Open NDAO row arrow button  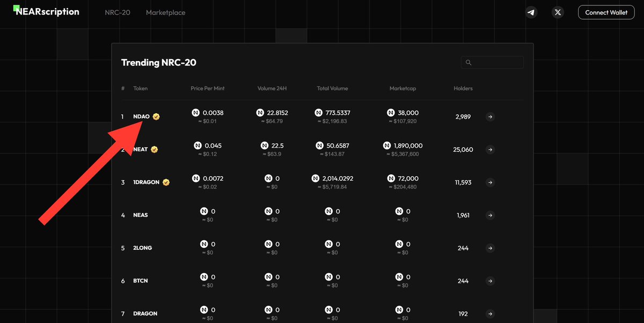click(490, 116)
